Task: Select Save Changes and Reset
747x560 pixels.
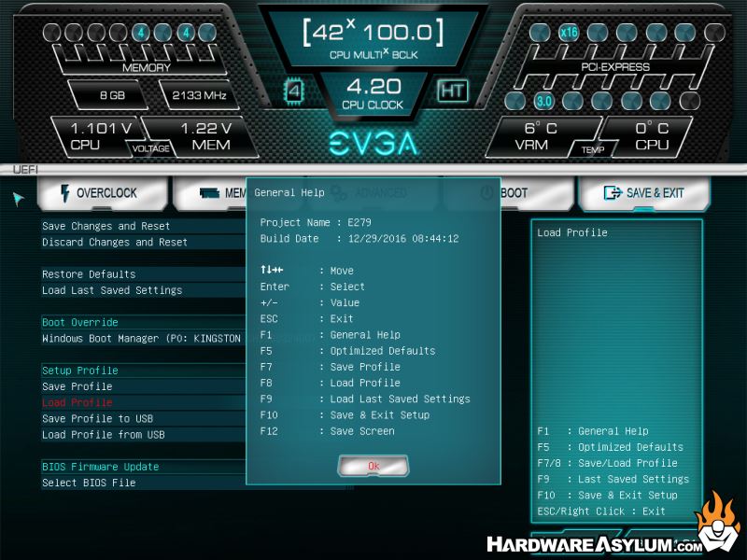Action: (144, 226)
